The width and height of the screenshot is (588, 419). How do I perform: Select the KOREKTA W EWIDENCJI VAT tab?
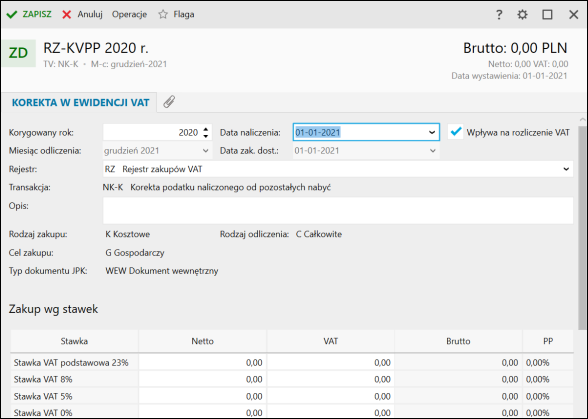click(81, 102)
